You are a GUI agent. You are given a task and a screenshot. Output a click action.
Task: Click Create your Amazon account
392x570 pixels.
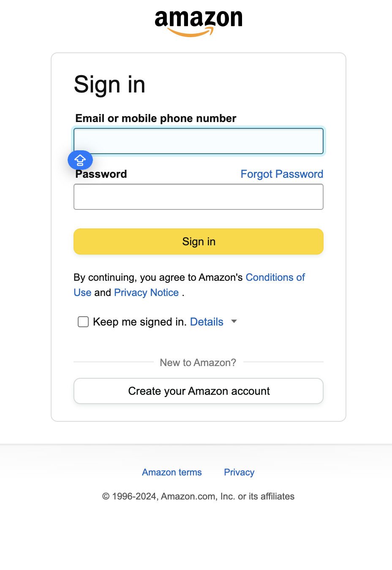coord(198,391)
